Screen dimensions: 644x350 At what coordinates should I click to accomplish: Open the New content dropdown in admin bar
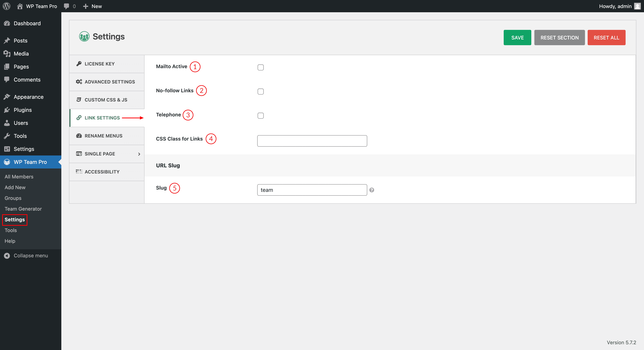[x=92, y=6]
